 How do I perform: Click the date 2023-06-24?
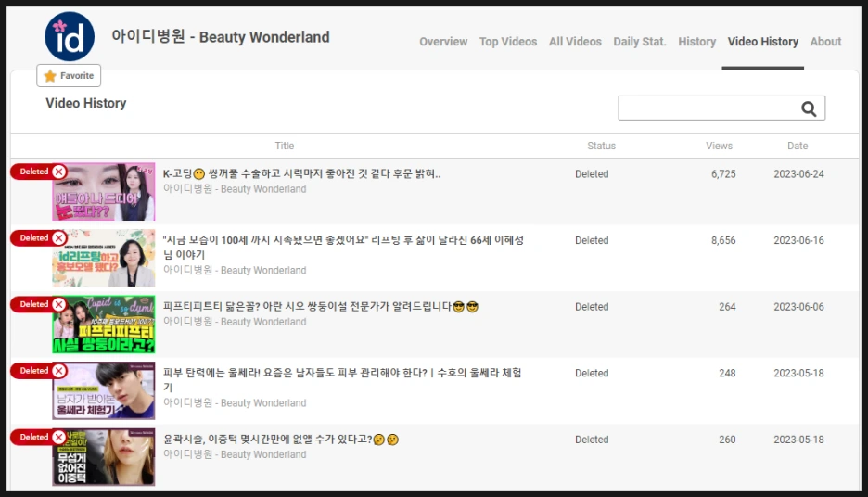[798, 173]
